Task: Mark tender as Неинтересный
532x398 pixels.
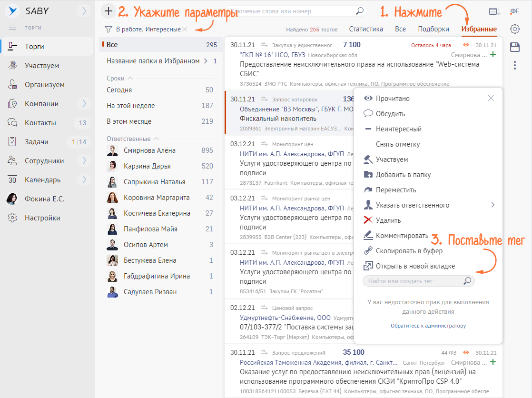Action: tap(398, 129)
